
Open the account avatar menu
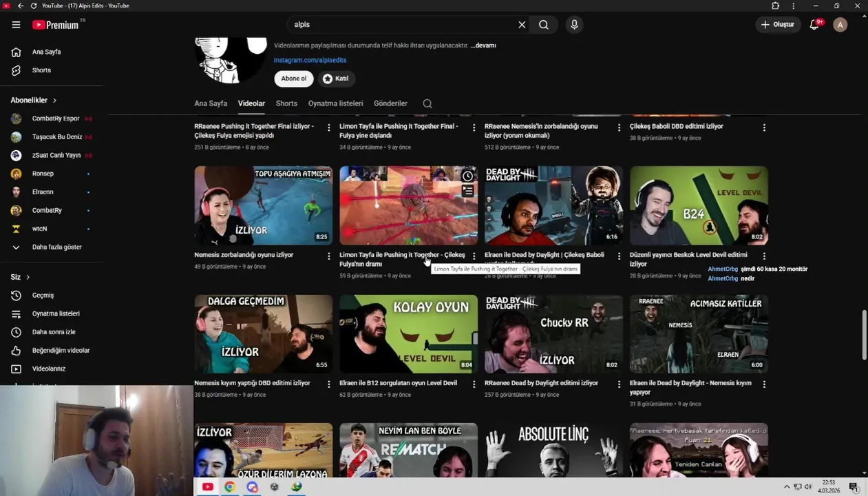[840, 25]
